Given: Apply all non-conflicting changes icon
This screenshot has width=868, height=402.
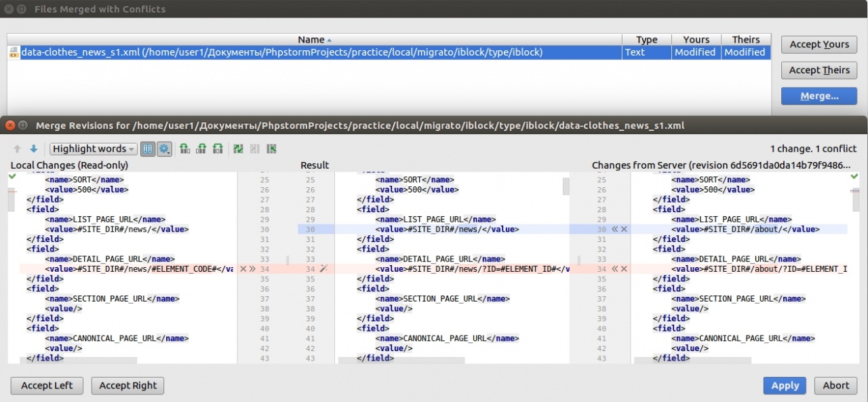Looking at the screenshot, I should pos(238,149).
